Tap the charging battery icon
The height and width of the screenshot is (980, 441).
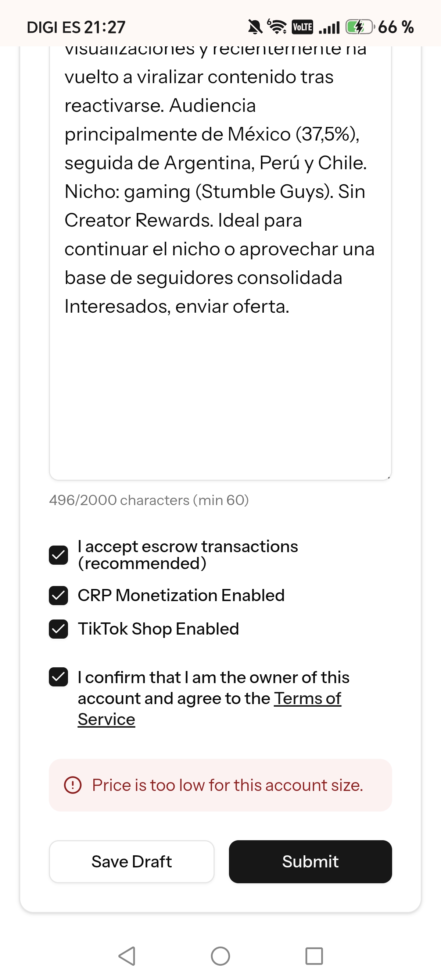(x=360, y=27)
